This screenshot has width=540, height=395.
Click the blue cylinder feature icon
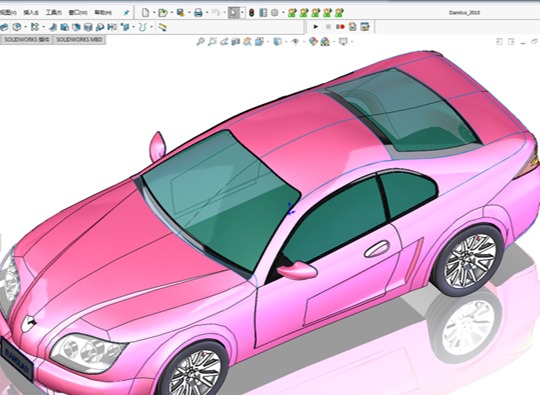click(x=88, y=27)
